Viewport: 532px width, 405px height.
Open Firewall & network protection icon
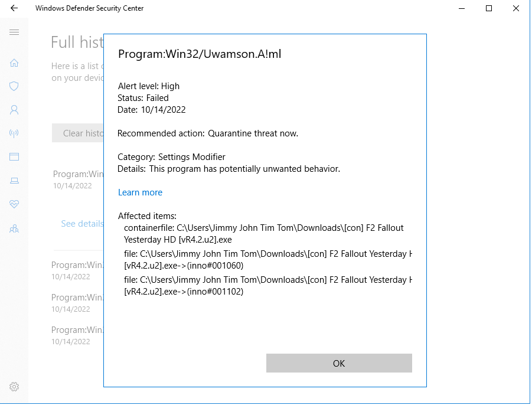pyautogui.click(x=14, y=133)
